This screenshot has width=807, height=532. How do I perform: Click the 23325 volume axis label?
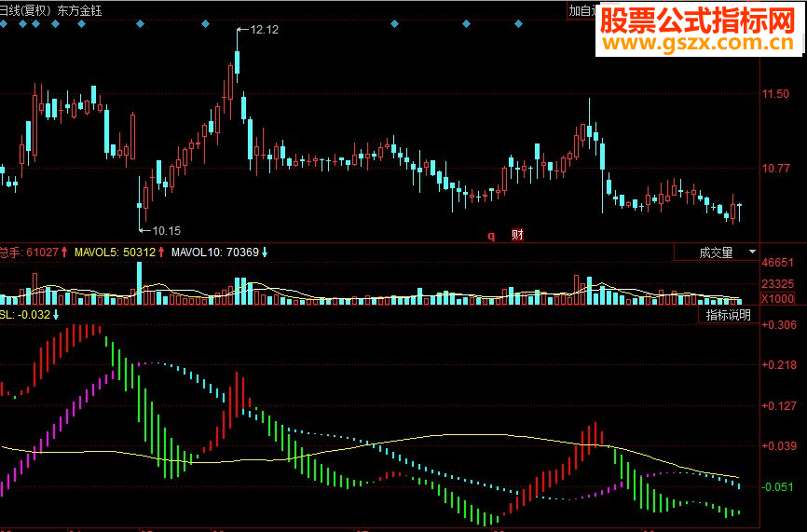tap(778, 284)
